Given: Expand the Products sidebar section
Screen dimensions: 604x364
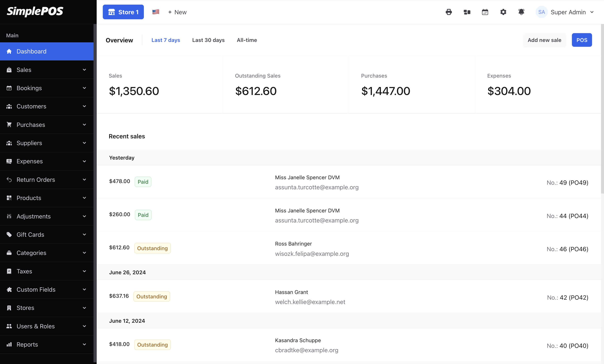Looking at the screenshot, I should (47, 198).
